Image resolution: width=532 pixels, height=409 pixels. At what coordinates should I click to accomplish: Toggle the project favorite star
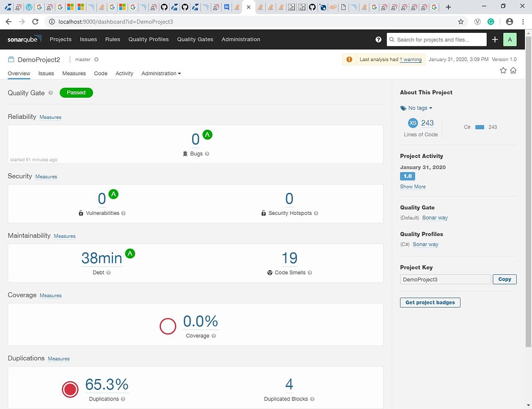(503, 70)
